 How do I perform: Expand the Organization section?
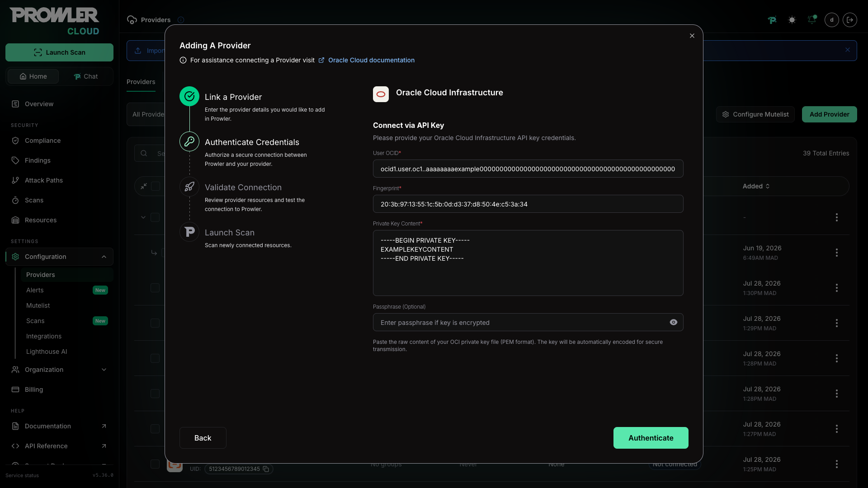tap(59, 370)
